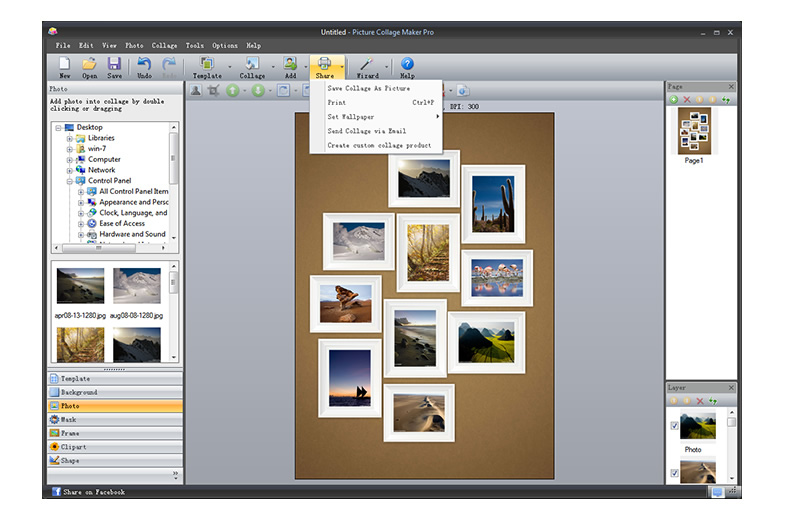785x520 pixels.
Task: Choose Save Collage As Picture from menu
Action: pos(368,88)
